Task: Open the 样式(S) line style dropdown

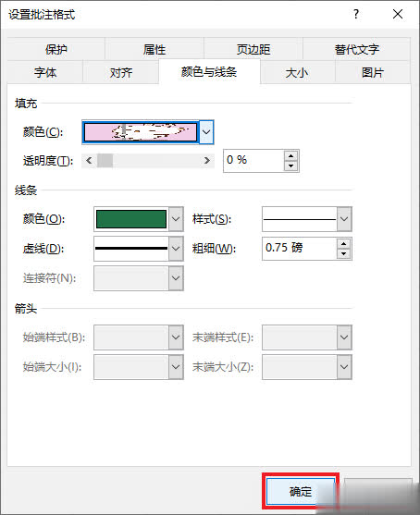Action: (x=344, y=219)
